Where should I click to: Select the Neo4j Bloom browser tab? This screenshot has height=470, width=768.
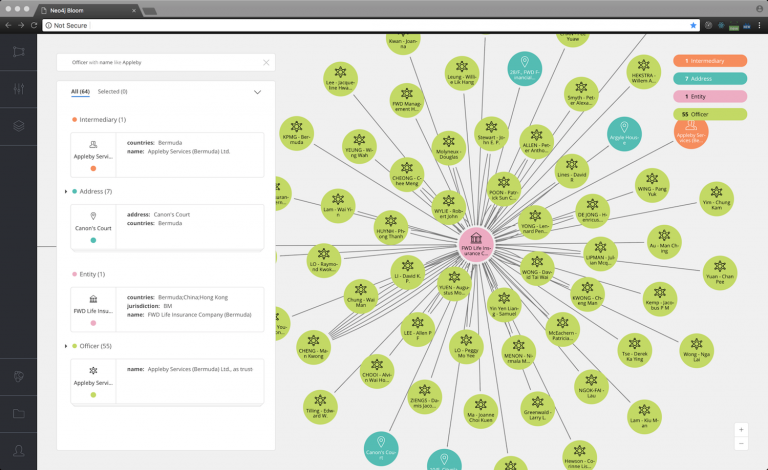tap(88, 10)
